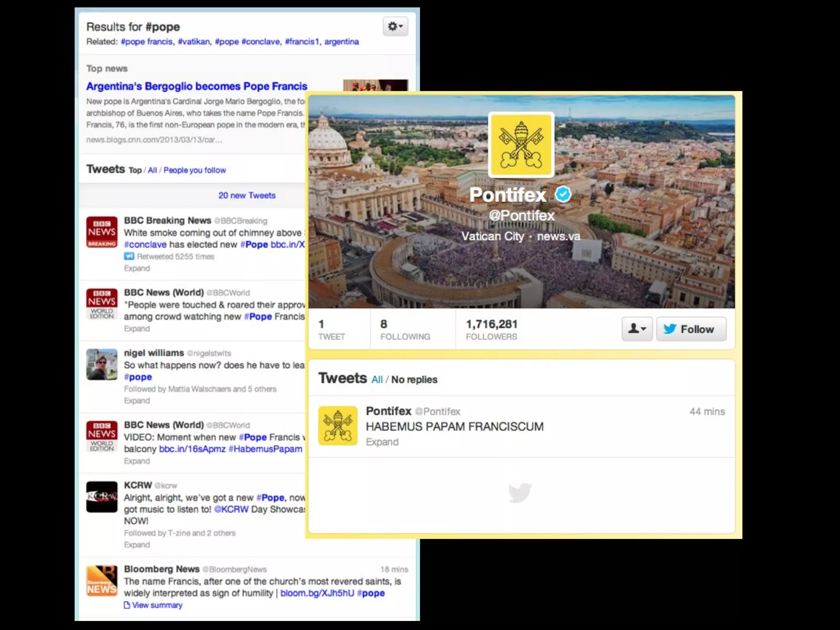Load the 20 new Tweets bar
The height and width of the screenshot is (630, 840).
247,196
